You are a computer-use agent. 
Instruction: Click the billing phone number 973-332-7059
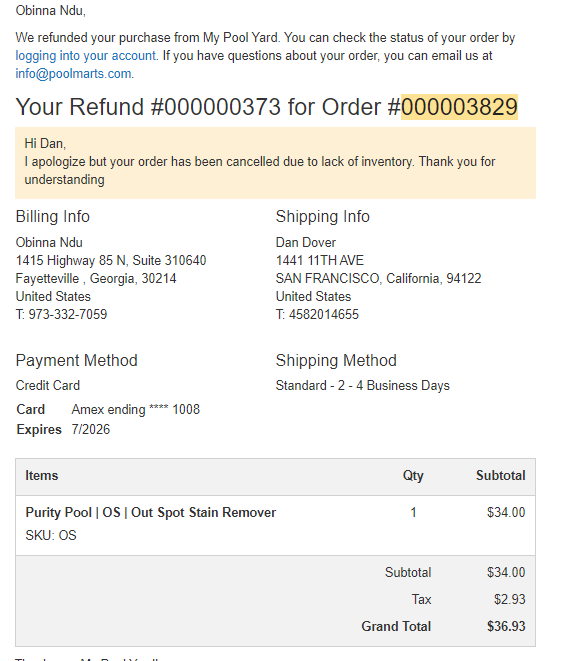[67, 314]
